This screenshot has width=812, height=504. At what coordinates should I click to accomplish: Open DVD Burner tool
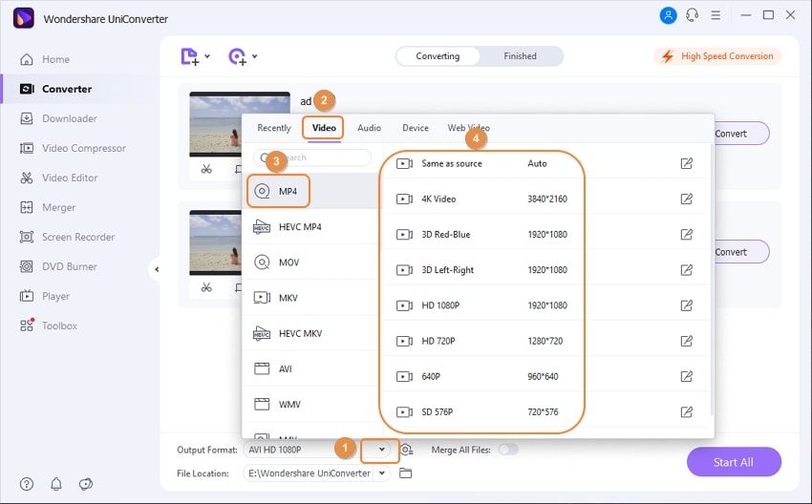58,266
